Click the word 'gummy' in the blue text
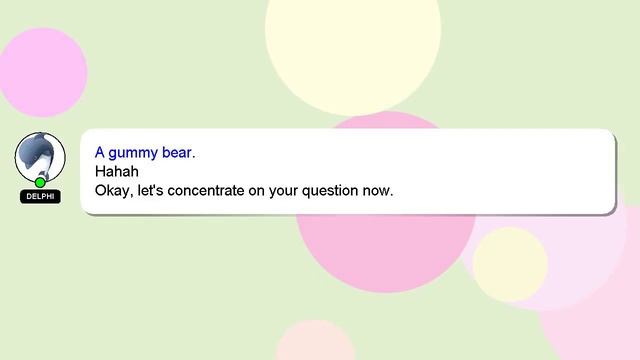640x360 pixels. pyautogui.click(x=133, y=153)
